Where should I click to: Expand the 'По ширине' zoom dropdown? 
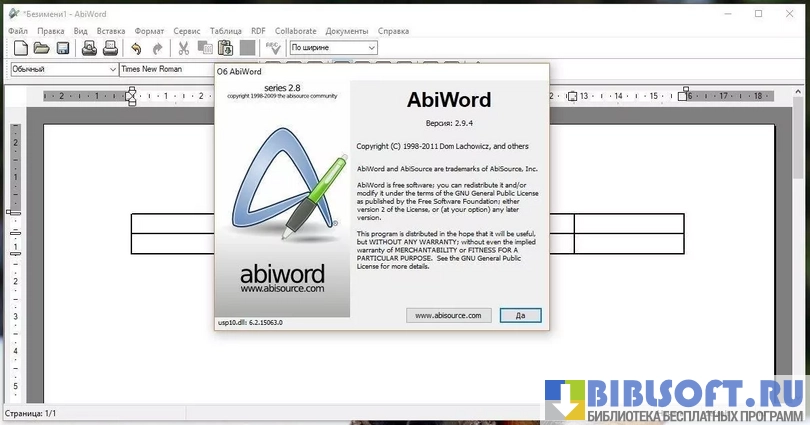point(371,48)
